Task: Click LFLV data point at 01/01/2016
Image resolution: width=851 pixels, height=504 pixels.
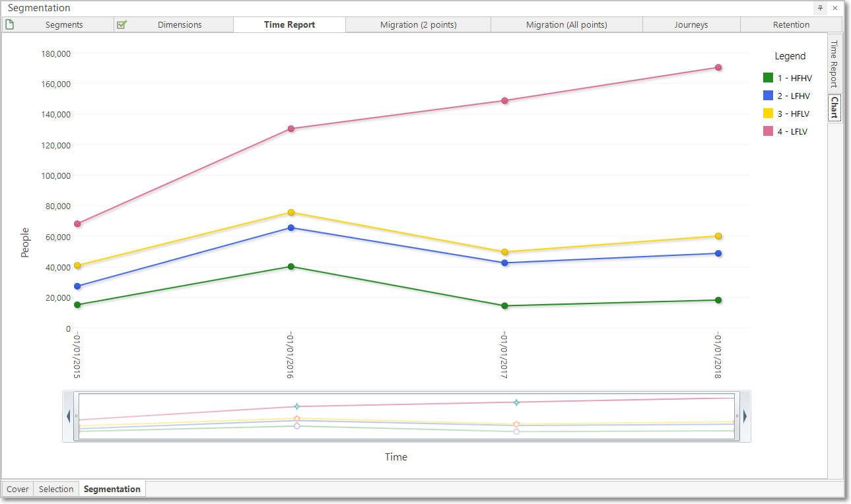Action: (291, 129)
